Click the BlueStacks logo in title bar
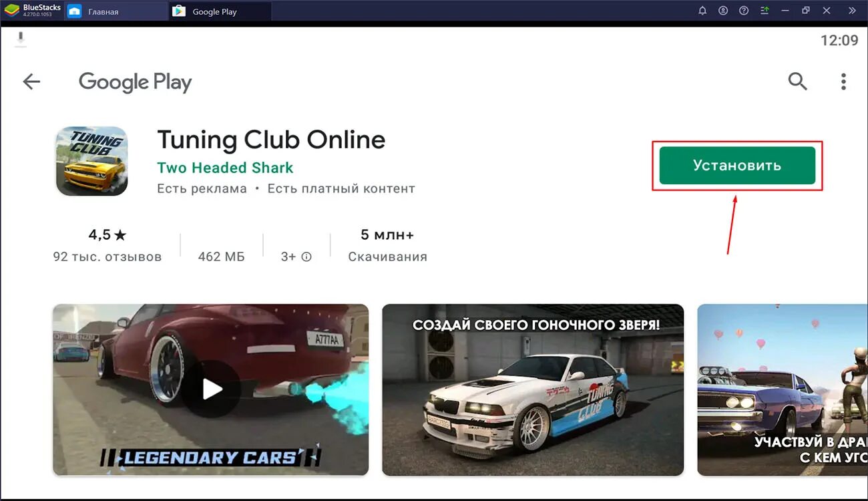The image size is (868, 501). point(33,10)
